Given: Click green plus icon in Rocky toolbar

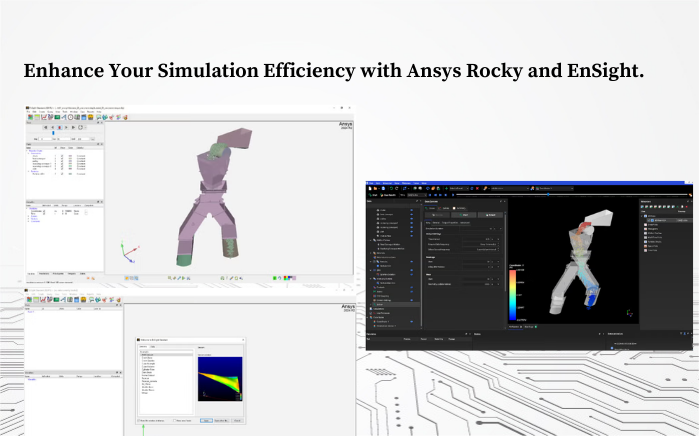Looking at the screenshot, I should [446, 189].
